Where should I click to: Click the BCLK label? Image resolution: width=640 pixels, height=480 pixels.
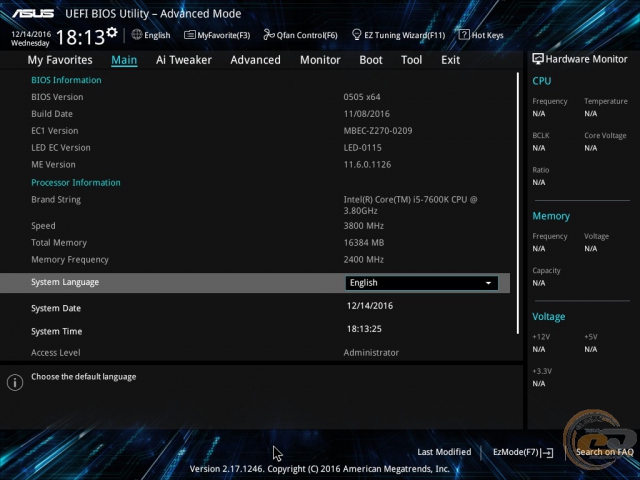541,136
